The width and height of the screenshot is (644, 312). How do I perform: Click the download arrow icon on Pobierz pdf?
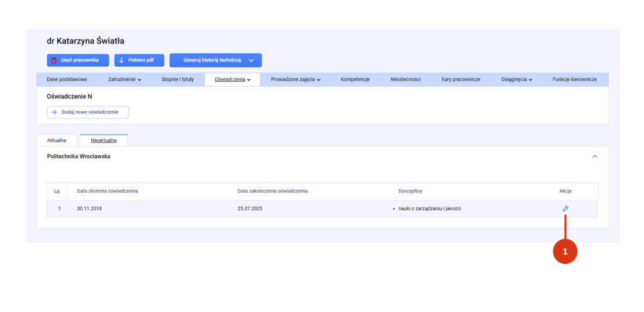121,60
